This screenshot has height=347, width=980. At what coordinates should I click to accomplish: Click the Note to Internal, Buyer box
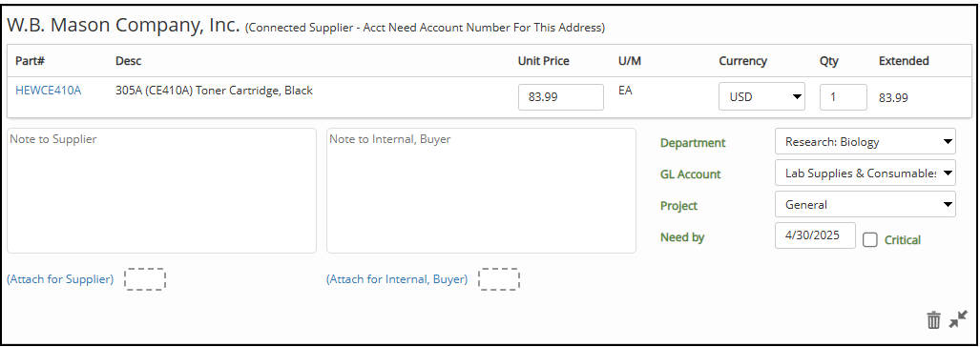(481, 191)
